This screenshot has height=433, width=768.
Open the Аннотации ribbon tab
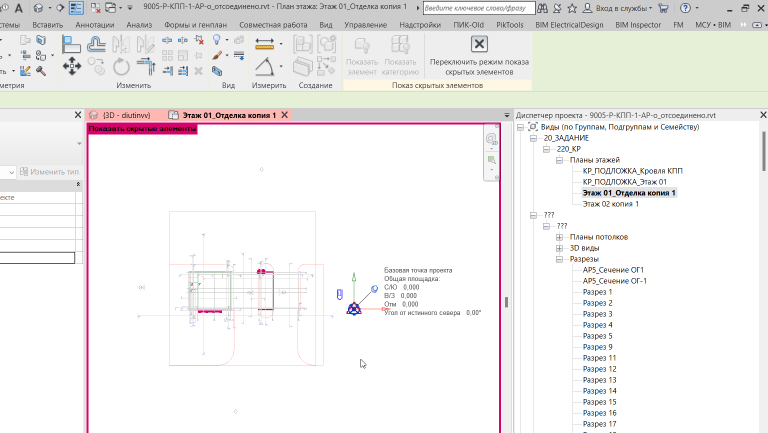click(95, 22)
